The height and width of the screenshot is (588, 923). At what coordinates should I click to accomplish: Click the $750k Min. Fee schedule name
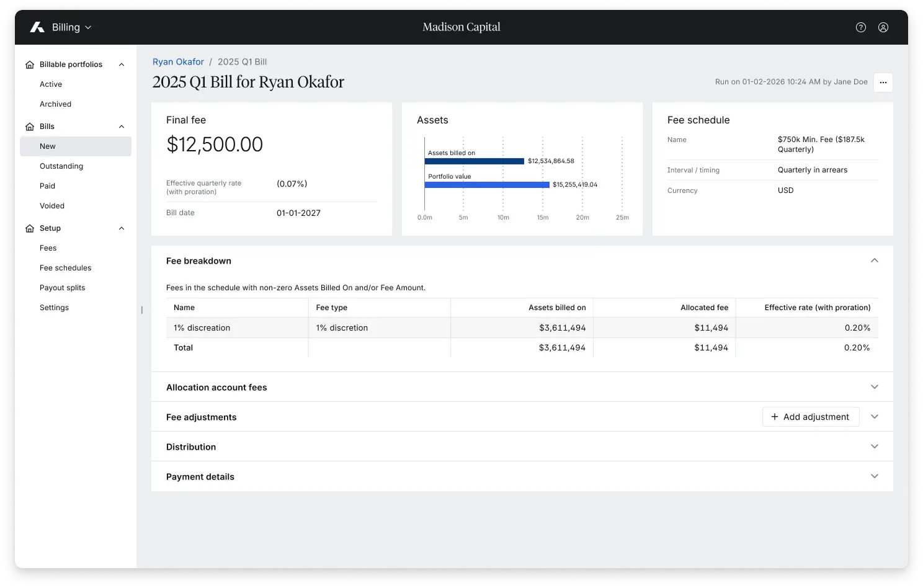(821, 145)
